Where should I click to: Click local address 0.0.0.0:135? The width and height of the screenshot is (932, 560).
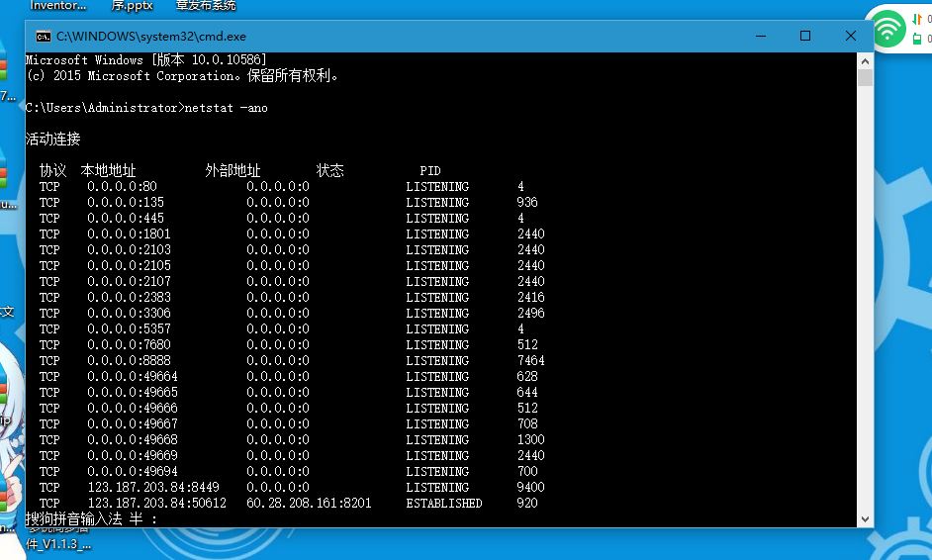(126, 202)
